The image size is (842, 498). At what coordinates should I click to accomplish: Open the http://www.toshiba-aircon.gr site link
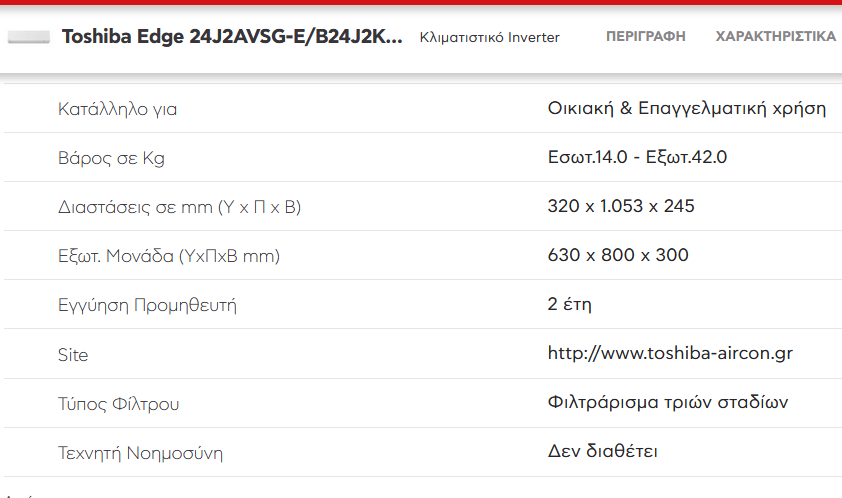[x=670, y=353]
